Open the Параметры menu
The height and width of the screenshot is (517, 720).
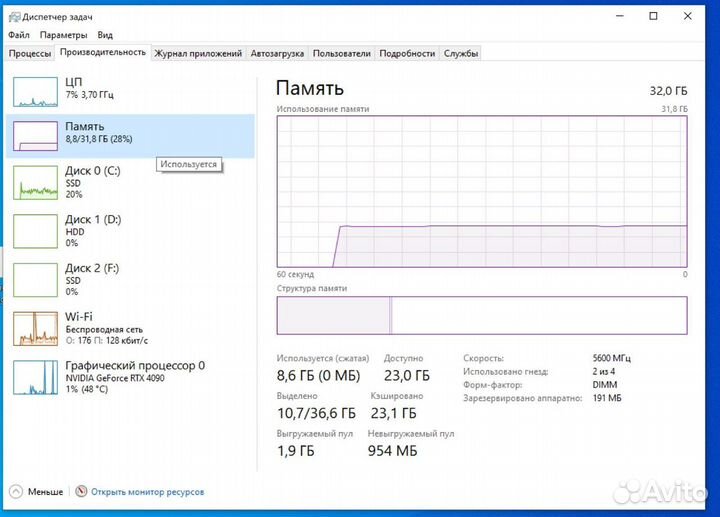click(63, 35)
